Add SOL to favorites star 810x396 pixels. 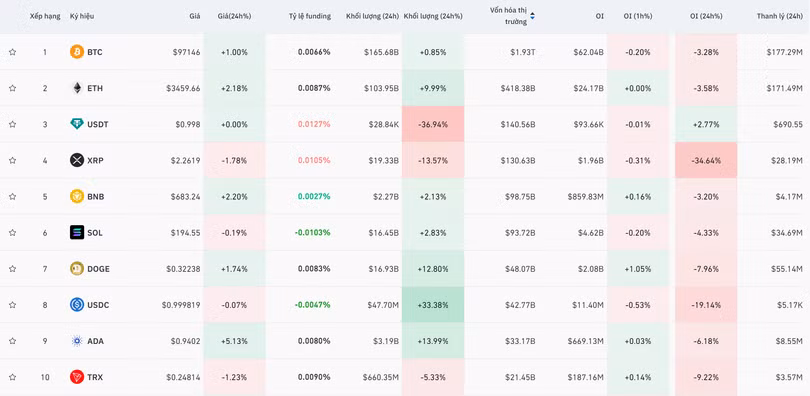tap(12, 233)
